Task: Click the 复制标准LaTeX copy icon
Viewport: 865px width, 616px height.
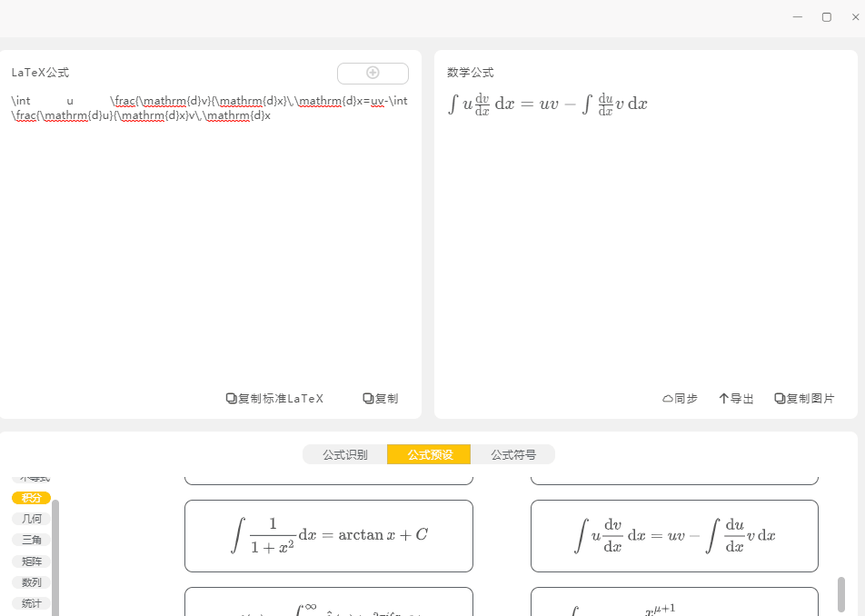Action: point(231,398)
